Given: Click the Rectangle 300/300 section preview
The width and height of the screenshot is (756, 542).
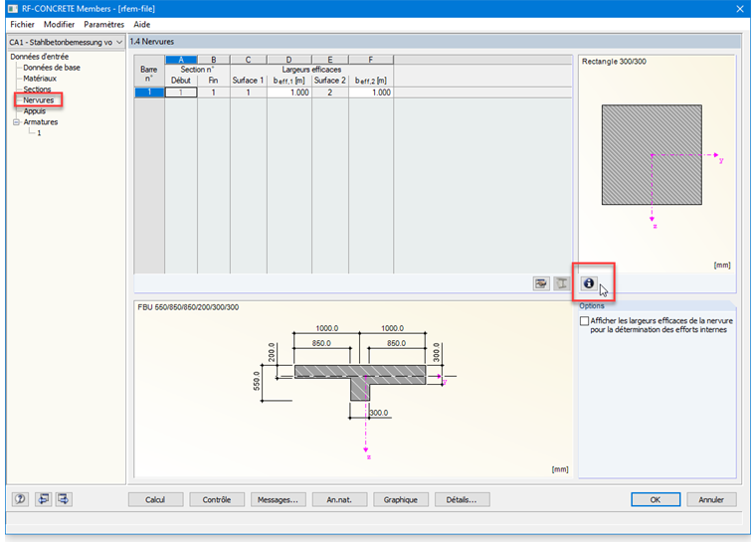Looking at the screenshot, I should [x=657, y=164].
